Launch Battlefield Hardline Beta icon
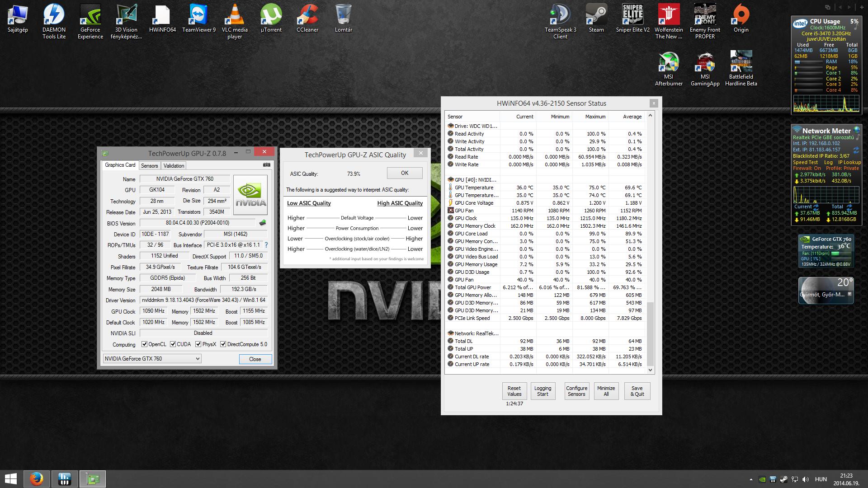868x488 pixels. click(741, 68)
